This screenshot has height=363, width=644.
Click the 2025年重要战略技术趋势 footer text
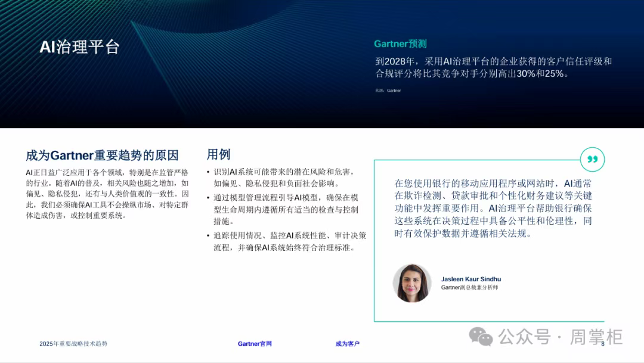point(73,344)
